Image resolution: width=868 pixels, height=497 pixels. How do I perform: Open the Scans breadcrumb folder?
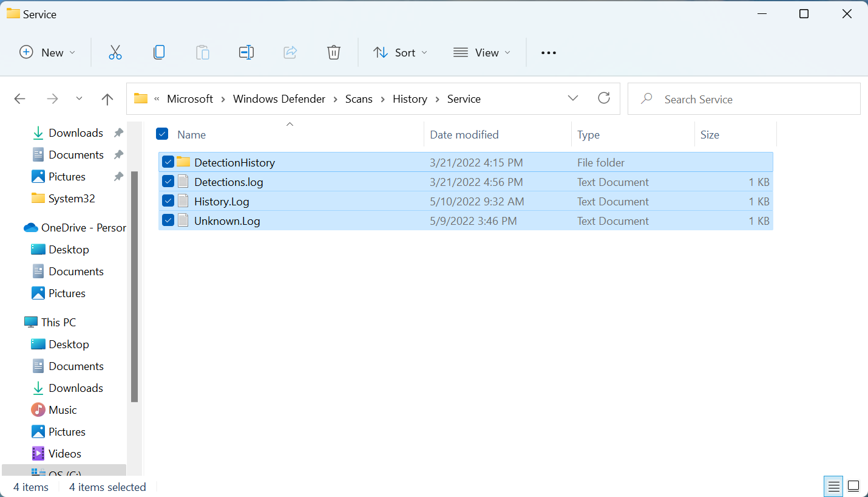coord(359,98)
